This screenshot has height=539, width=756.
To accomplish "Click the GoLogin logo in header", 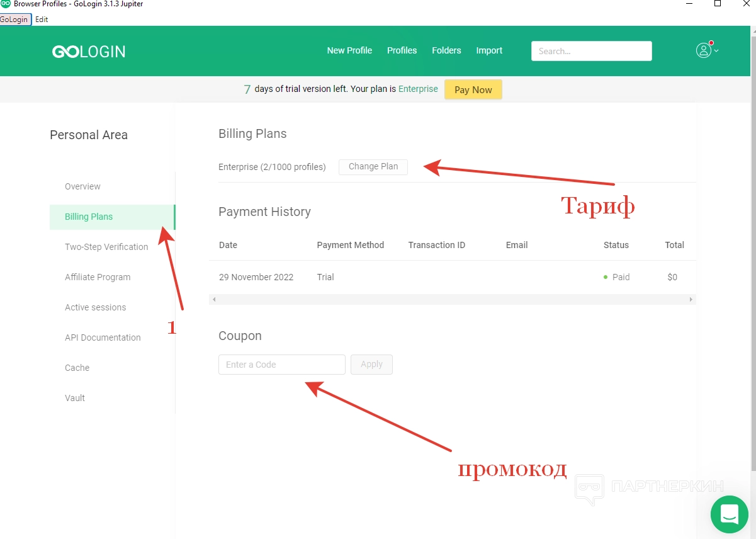I will (x=89, y=52).
